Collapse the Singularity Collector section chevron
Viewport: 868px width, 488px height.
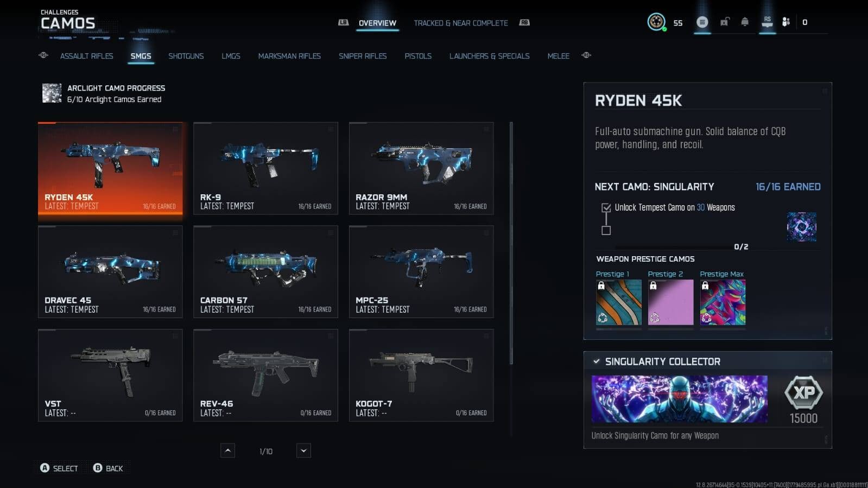click(x=597, y=362)
